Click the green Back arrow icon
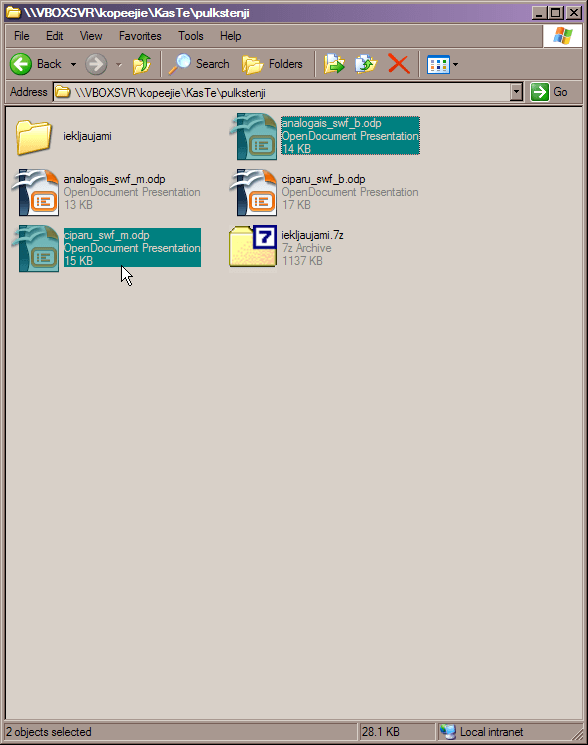The height and width of the screenshot is (745, 588). (x=21, y=64)
